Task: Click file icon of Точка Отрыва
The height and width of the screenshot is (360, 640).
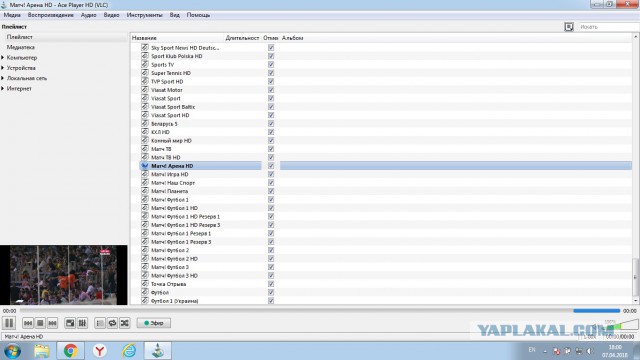Action: click(x=144, y=284)
